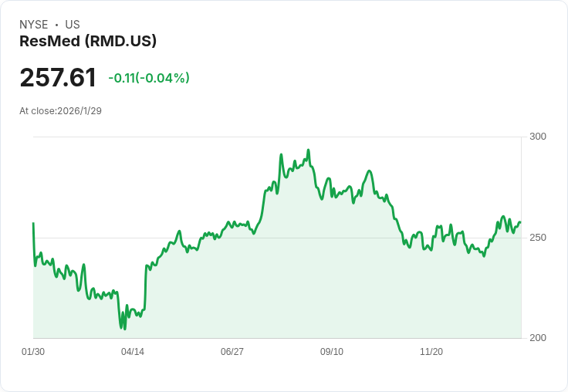Viewport: 568px width, 392px height.
Task: Click the 01/30 date axis label
Action: (x=33, y=352)
